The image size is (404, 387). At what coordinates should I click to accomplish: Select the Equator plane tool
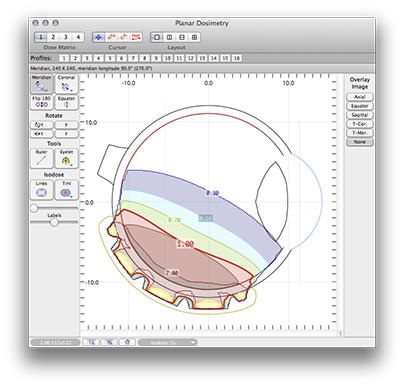point(66,102)
